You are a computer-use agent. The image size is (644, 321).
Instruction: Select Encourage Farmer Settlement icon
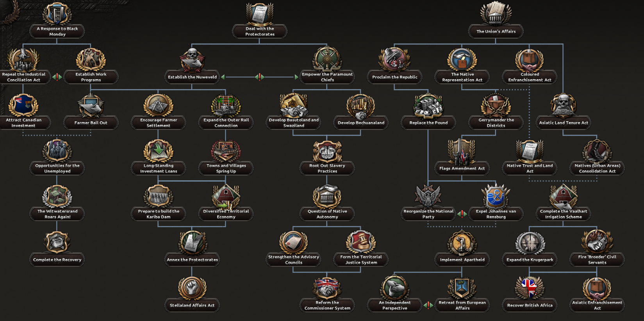coord(158,105)
